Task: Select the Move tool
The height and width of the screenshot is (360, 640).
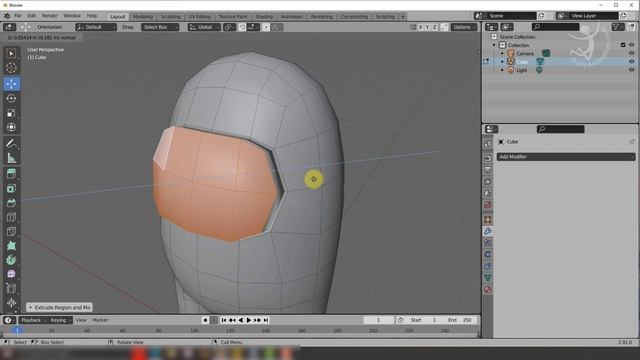Action: [11, 84]
